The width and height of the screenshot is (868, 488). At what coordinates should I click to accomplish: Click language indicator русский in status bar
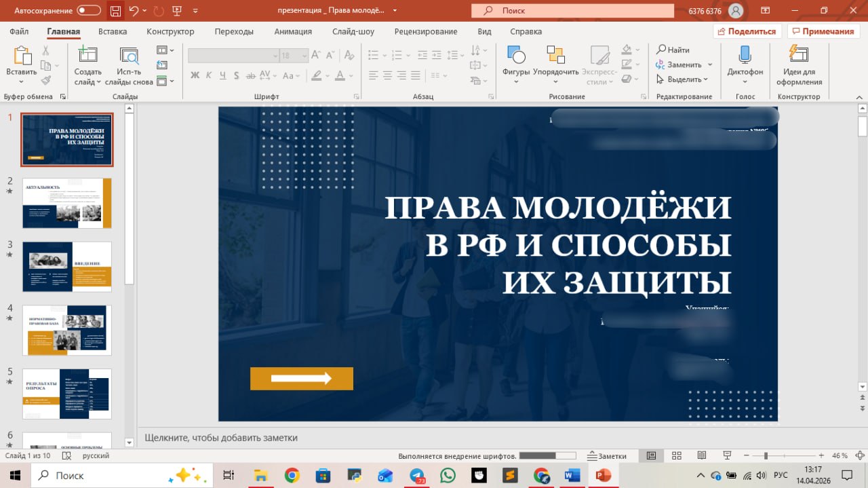(x=96, y=455)
